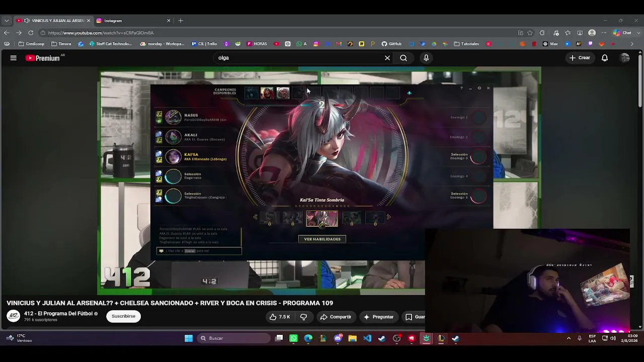This screenshot has width=644, height=362.
Task: Open the CIL | Trello bookmark
Action: tap(204, 44)
